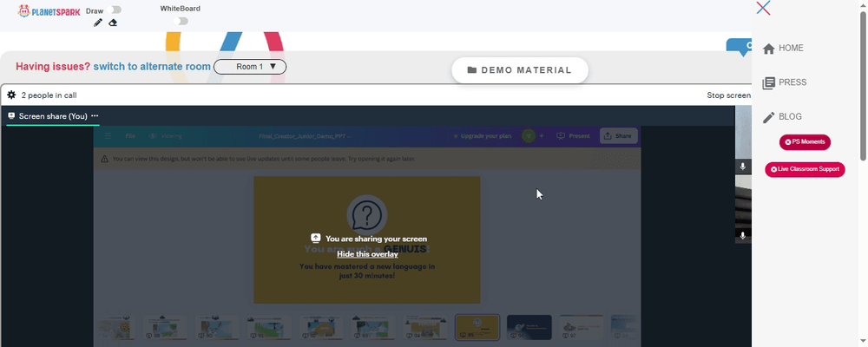Image resolution: width=868 pixels, height=347 pixels.
Task: Select slide 96 thumbnail in preview
Action: tap(529, 328)
